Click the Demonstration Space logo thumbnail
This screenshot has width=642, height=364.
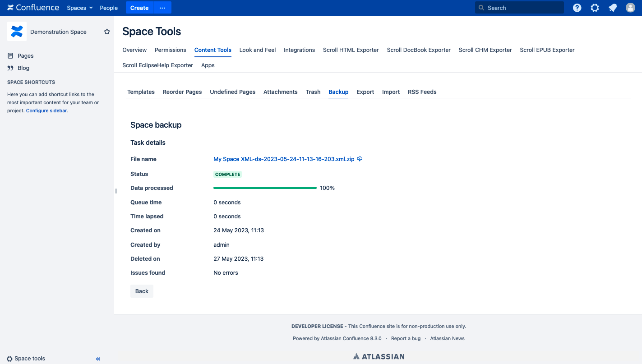[x=17, y=32]
